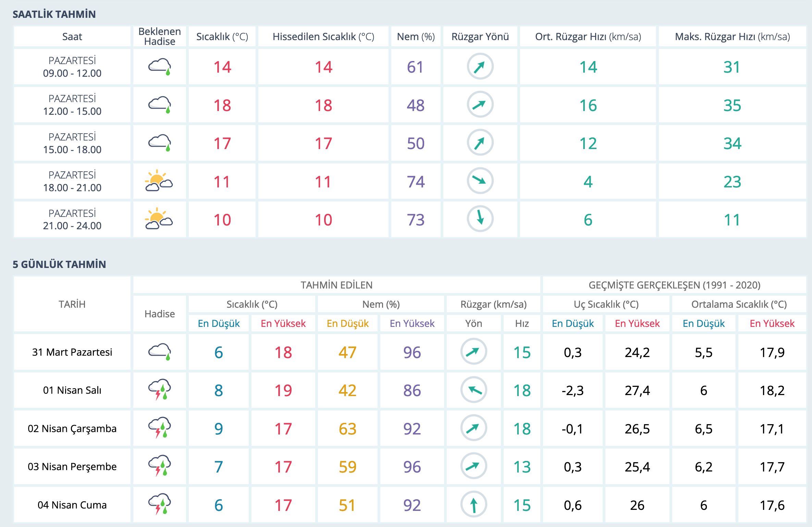
Task: Click rain cloud icon for 31 Mart Pazartesi
Action: pos(159,352)
